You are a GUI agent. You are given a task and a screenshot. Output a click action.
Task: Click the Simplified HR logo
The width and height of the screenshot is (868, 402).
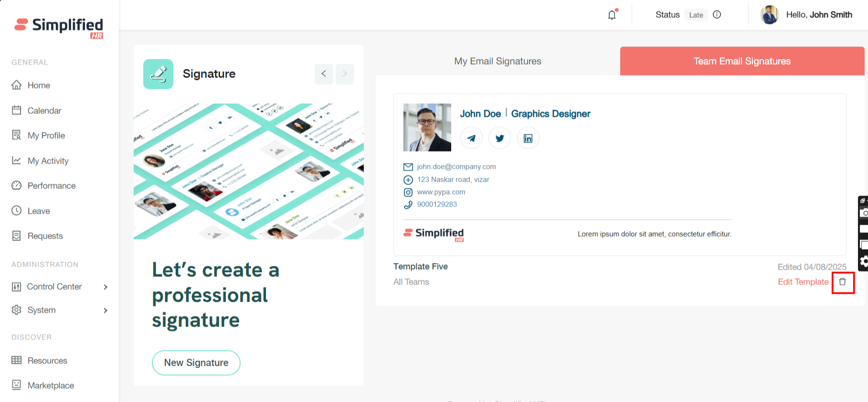click(x=59, y=27)
